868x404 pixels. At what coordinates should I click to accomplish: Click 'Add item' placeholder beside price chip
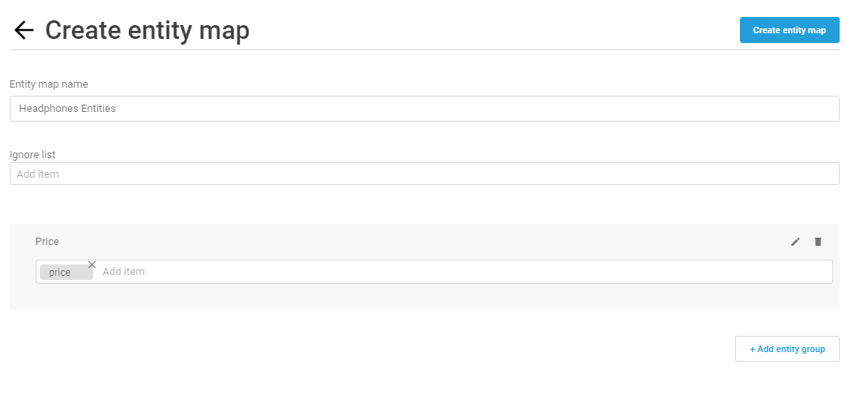(x=123, y=272)
